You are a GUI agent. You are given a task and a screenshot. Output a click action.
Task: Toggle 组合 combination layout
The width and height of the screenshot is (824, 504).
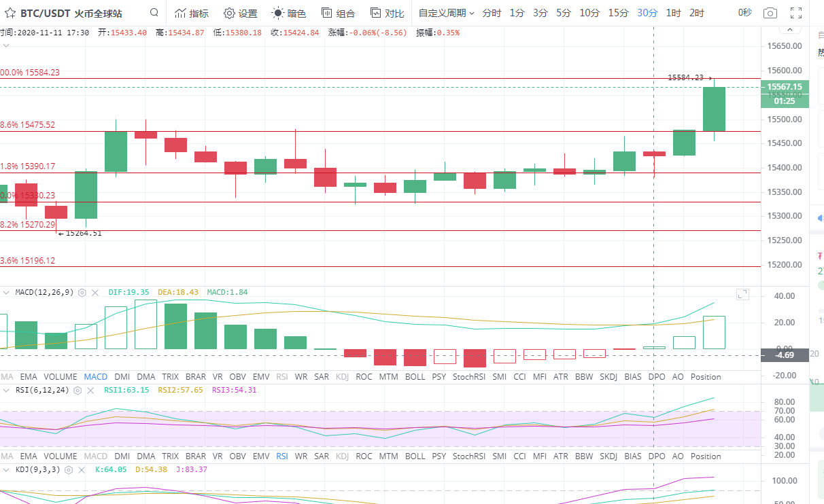(338, 13)
